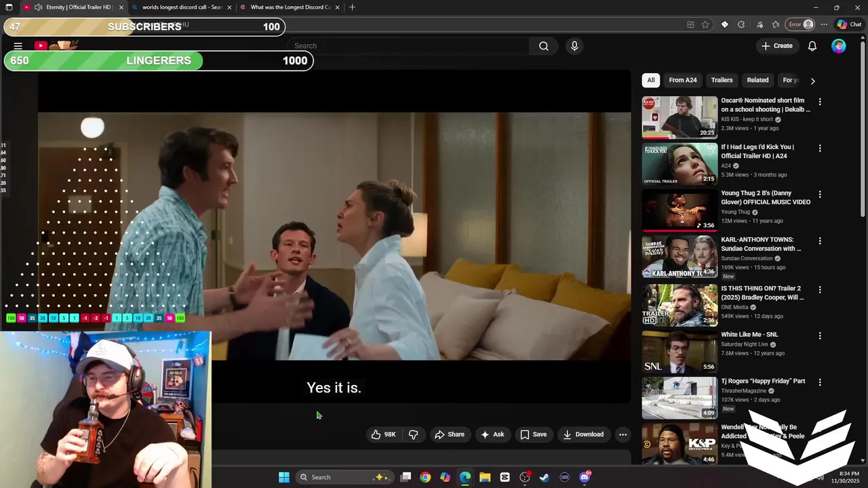The image size is (868, 488).
Task: Like the video with 98K likes
Action: click(x=383, y=434)
